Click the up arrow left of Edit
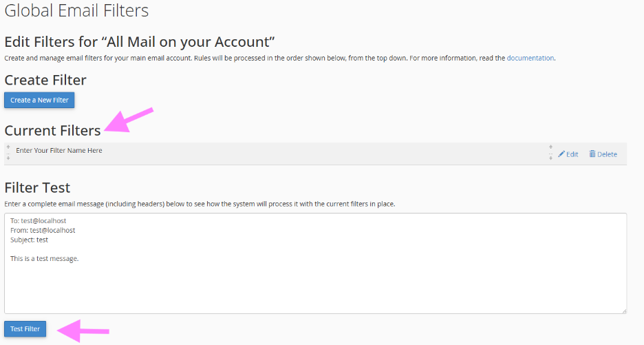 pyautogui.click(x=550, y=147)
